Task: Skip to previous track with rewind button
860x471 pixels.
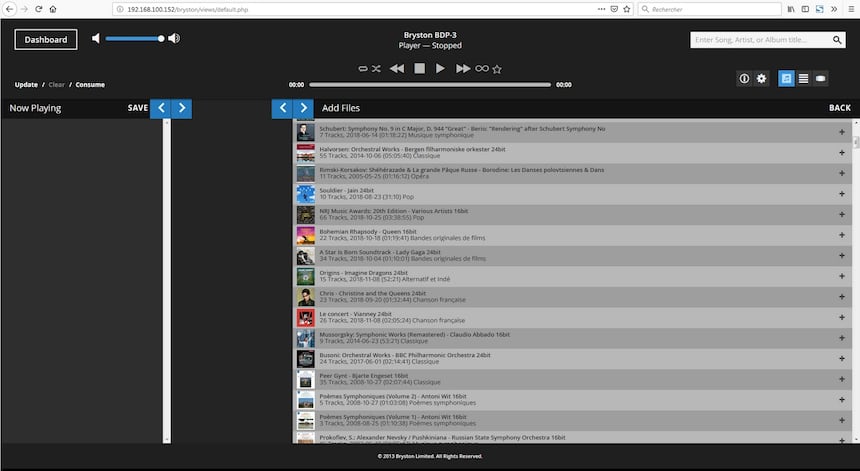Action: 397,69
